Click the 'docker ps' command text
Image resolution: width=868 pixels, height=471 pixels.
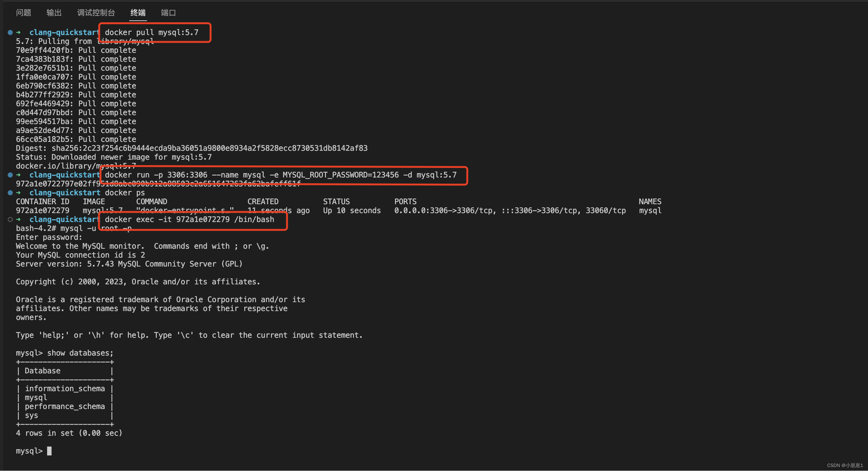point(125,193)
